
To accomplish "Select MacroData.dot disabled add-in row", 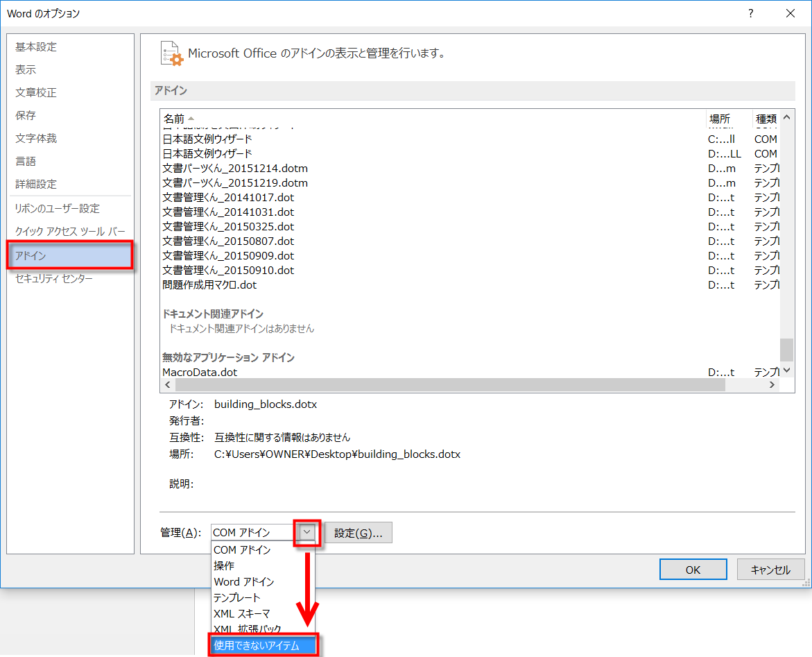I will pyautogui.click(x=200, y=373).
